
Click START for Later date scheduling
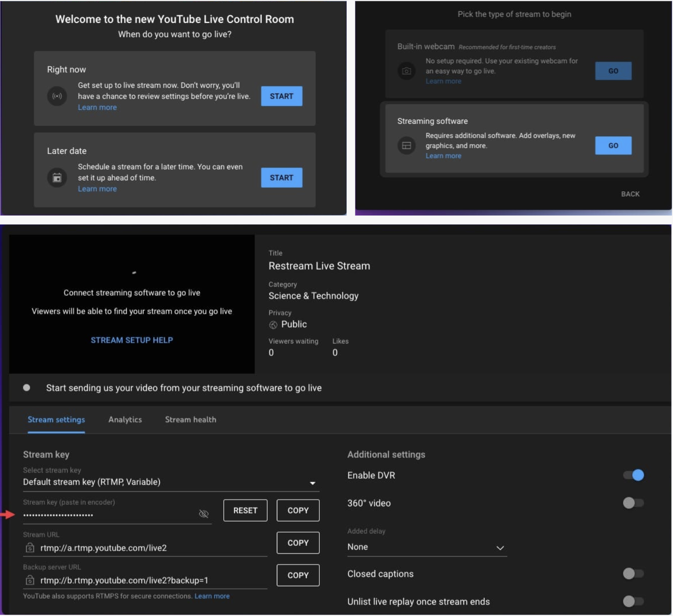282,178
